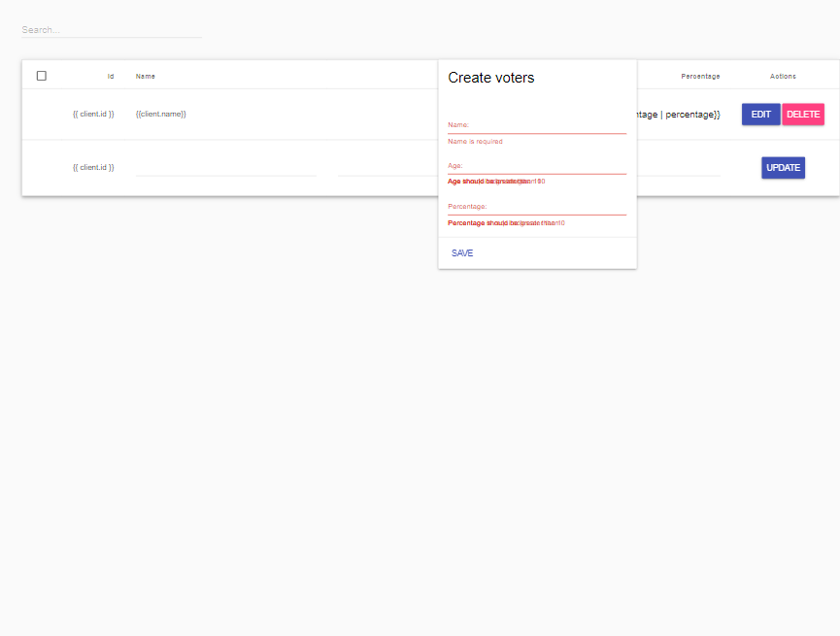Click the Search input field
Screen dimensions: 840x636
pos(112,30)
